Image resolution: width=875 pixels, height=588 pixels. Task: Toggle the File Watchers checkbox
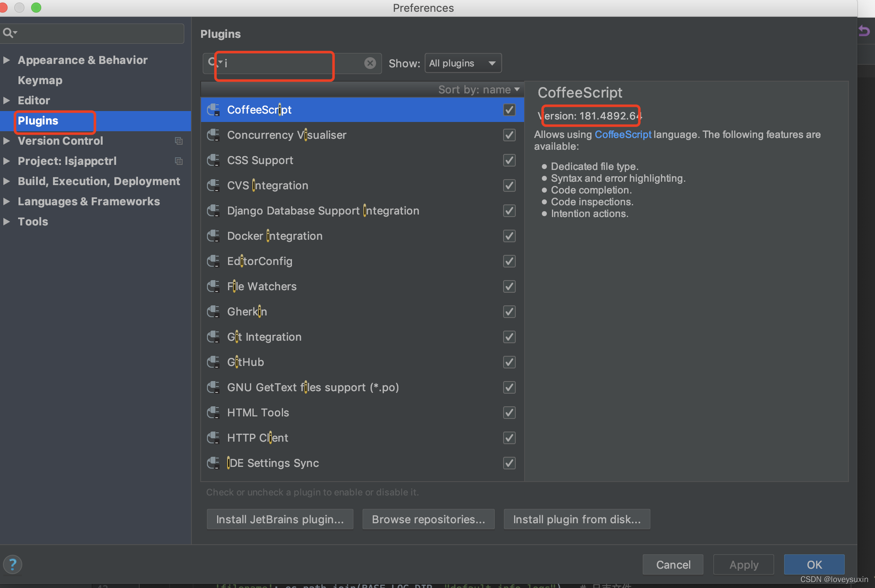pos(509,286)
